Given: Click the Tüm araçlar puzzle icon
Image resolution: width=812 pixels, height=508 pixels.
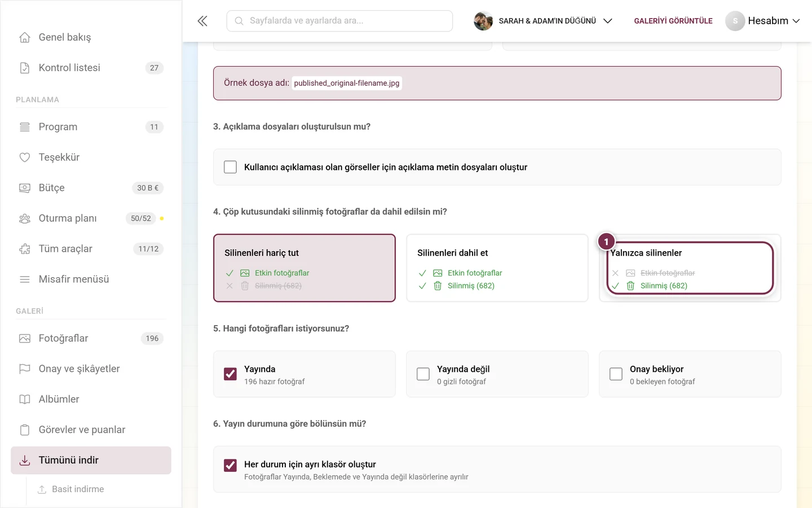Looking at the screenshot, I should (25, 249).
